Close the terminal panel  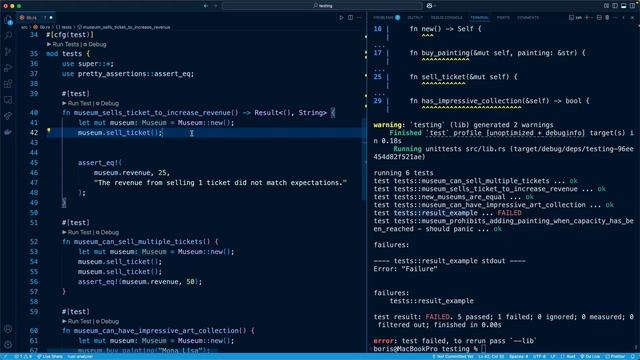click(632, 18)
